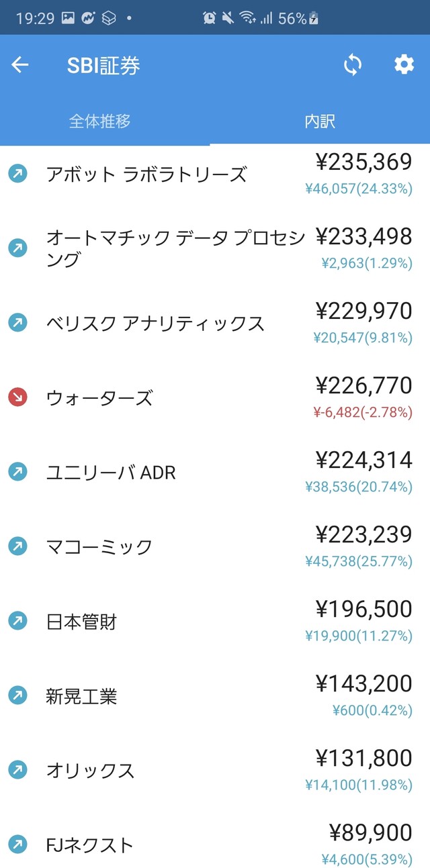Select the 内訳 tab
430x868 pixels.
[x=320, y=122]
